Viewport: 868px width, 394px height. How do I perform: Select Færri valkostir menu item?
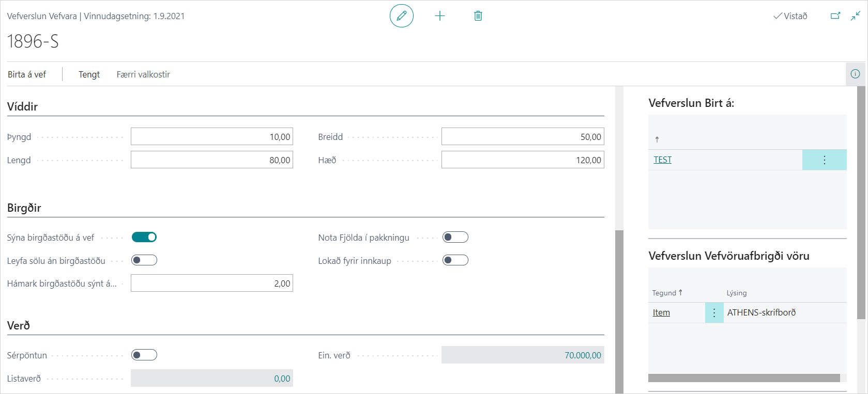click(143, 74)
